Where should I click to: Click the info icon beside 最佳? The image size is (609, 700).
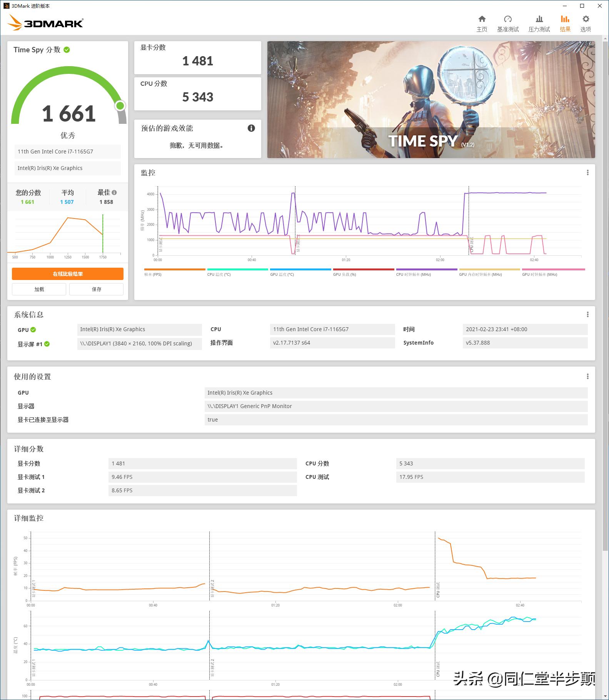point(114,192)
